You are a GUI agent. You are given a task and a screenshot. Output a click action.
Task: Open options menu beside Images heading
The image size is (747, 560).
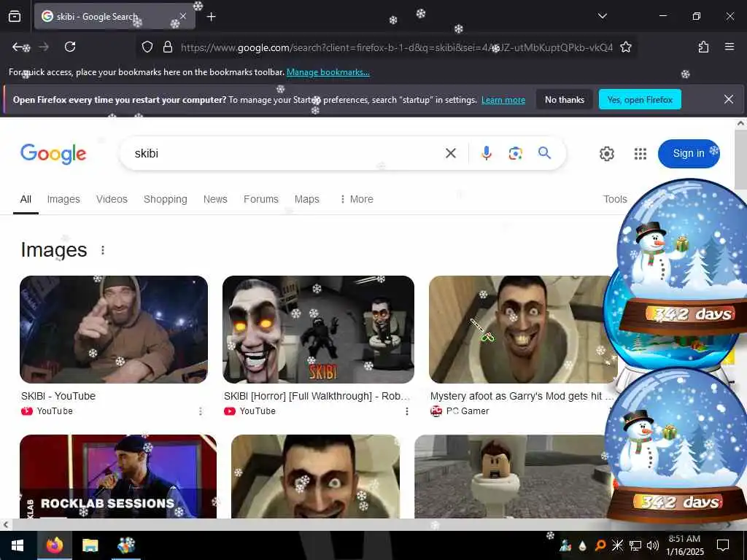tap(103, 250)
